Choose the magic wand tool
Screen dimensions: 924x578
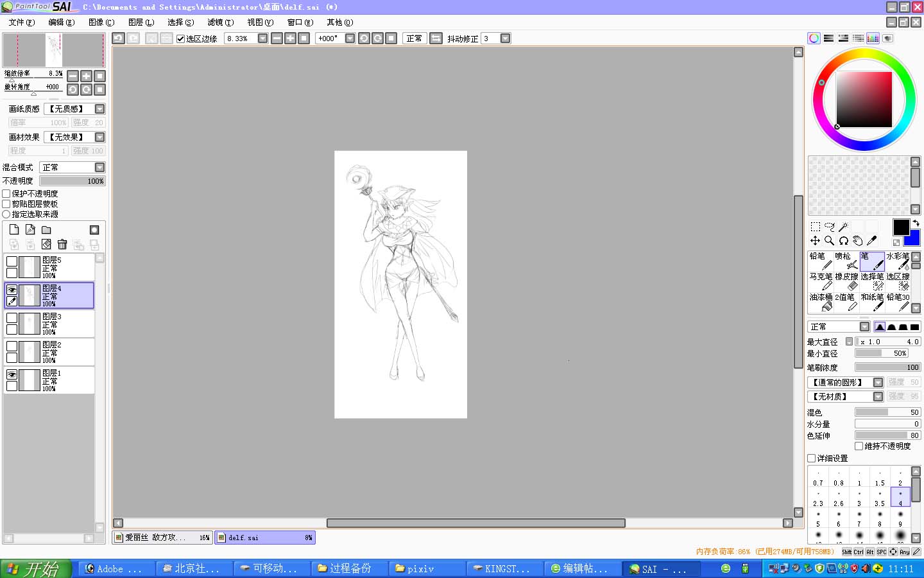(x=843, y=227)
